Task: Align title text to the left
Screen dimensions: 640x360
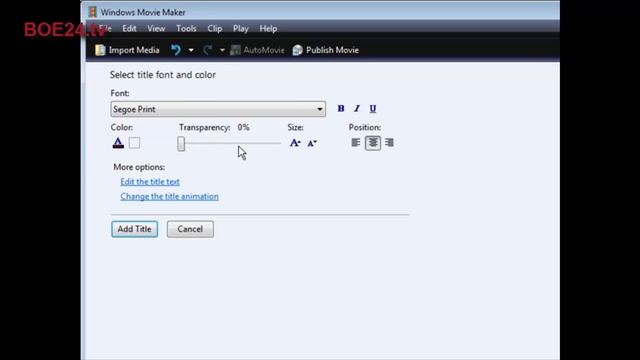Action: 356,142
